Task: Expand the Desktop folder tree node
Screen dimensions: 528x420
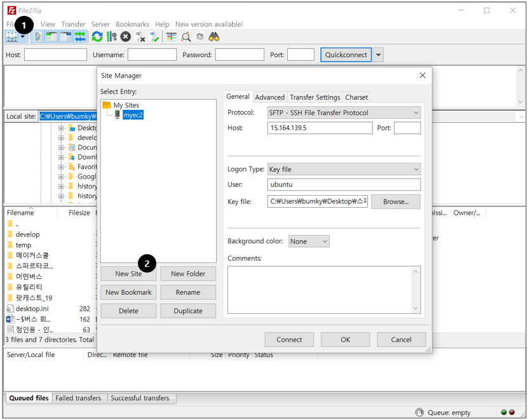Action: (x=61, y=128)
